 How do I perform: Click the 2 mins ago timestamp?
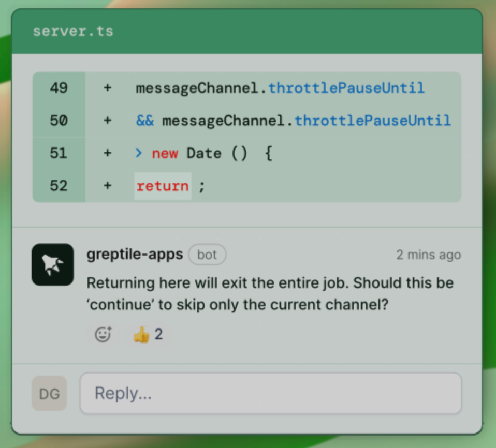[x=429, y=255]
